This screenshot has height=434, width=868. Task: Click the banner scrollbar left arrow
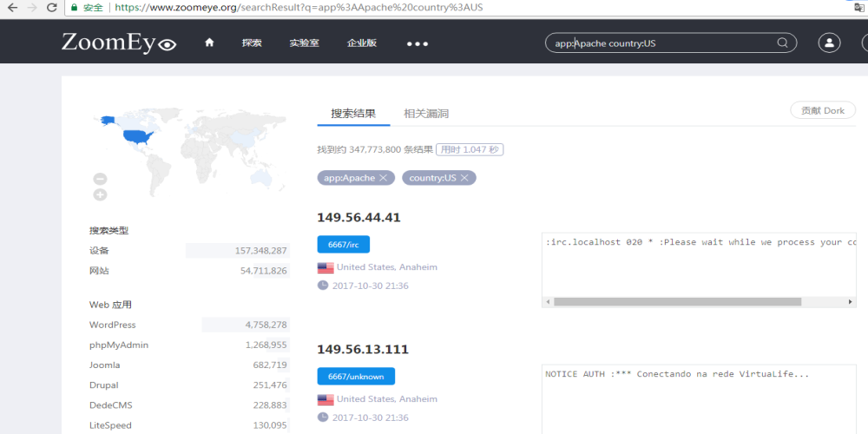click(x=548, y=302)
